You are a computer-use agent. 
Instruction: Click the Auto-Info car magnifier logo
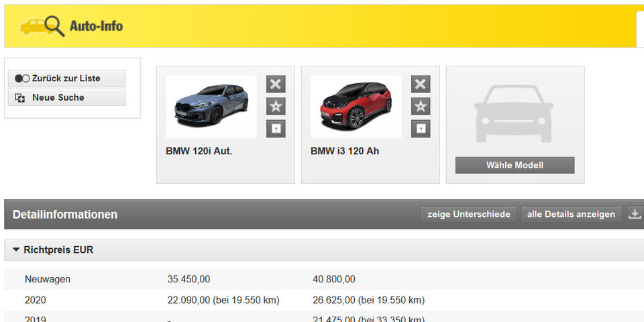(x=42, y=26)
